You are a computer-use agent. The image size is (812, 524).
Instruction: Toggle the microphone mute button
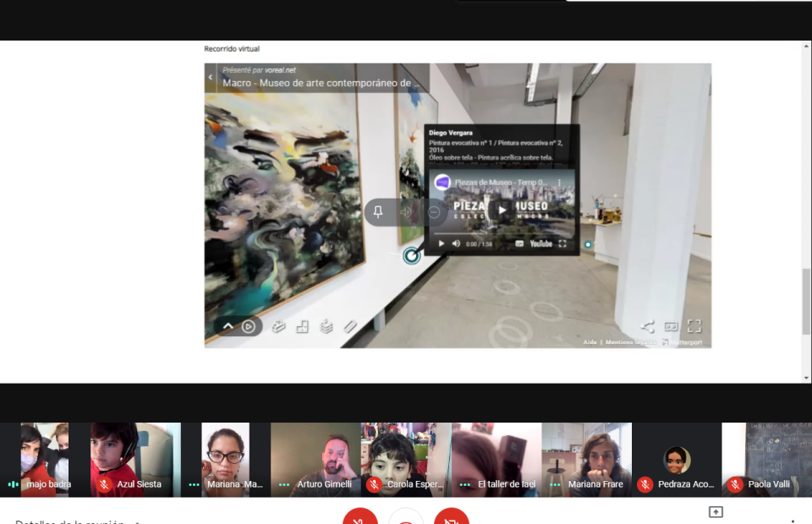pos(360,517)
